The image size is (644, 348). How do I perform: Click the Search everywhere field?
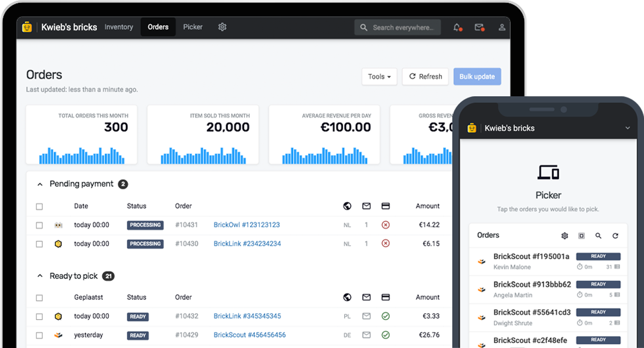click(x=398, y=27)
